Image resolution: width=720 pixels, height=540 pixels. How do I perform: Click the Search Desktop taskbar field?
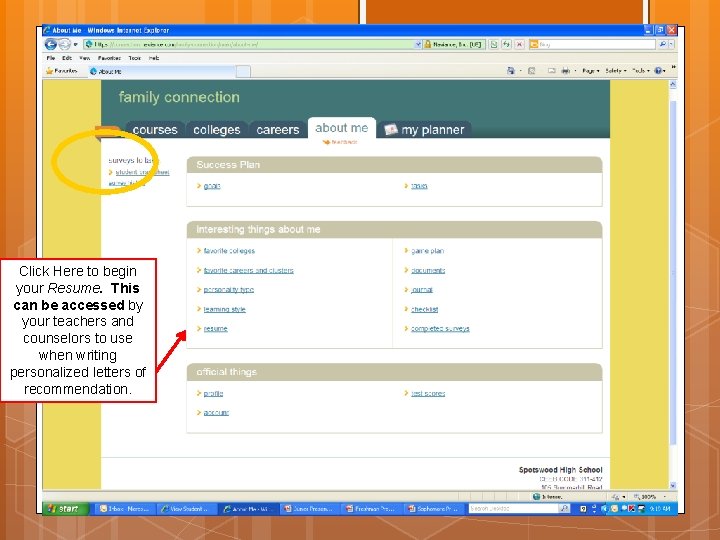513,509
